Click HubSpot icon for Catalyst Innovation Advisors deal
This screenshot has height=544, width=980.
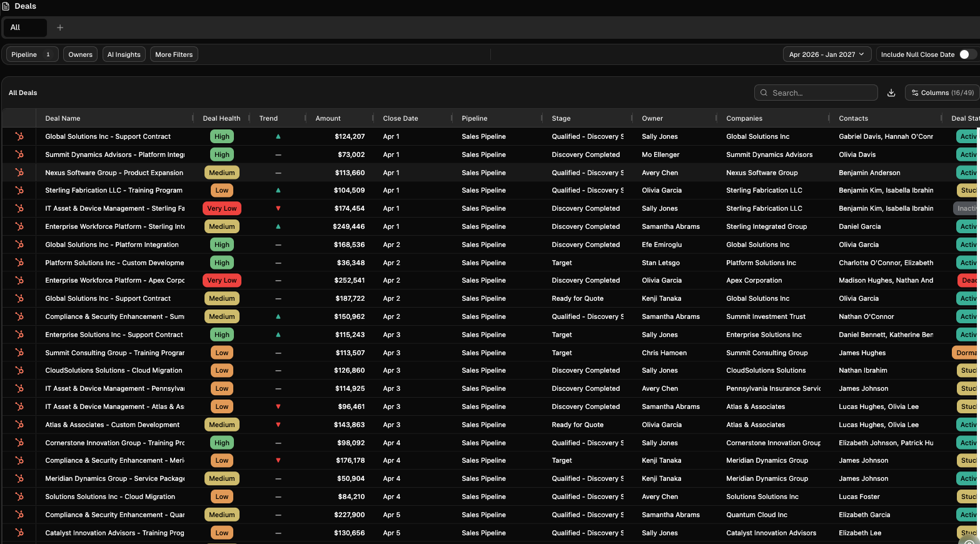(19, 533)
